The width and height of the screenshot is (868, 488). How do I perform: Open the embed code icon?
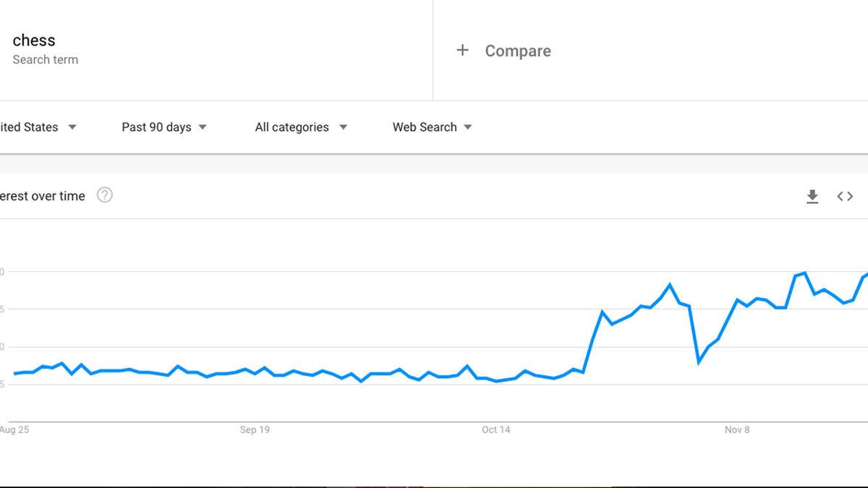(845, 196)
